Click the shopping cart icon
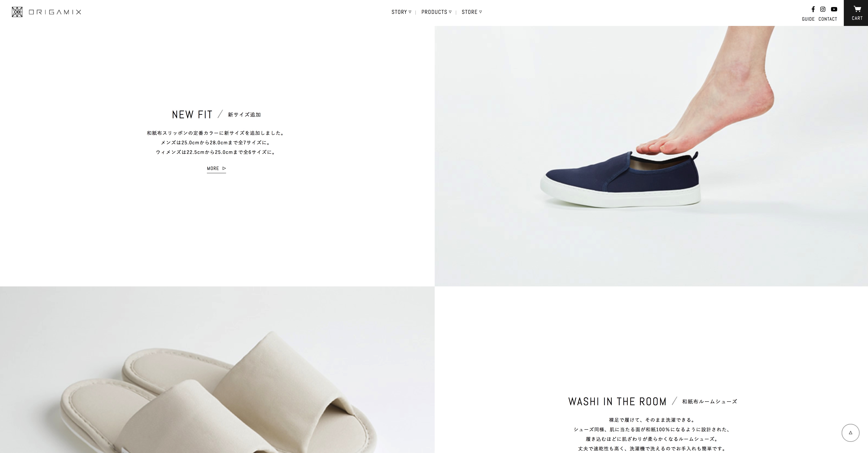 857,9
